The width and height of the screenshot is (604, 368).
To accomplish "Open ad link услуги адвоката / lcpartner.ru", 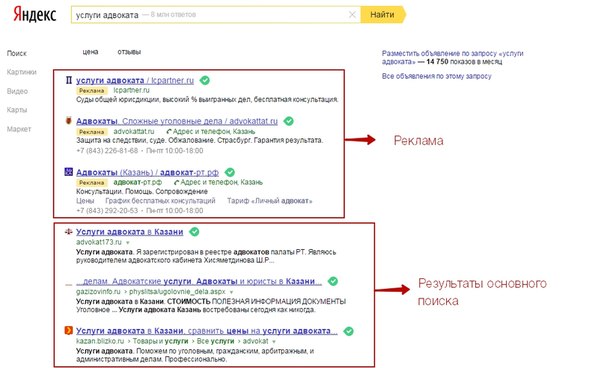I will 135,80.
